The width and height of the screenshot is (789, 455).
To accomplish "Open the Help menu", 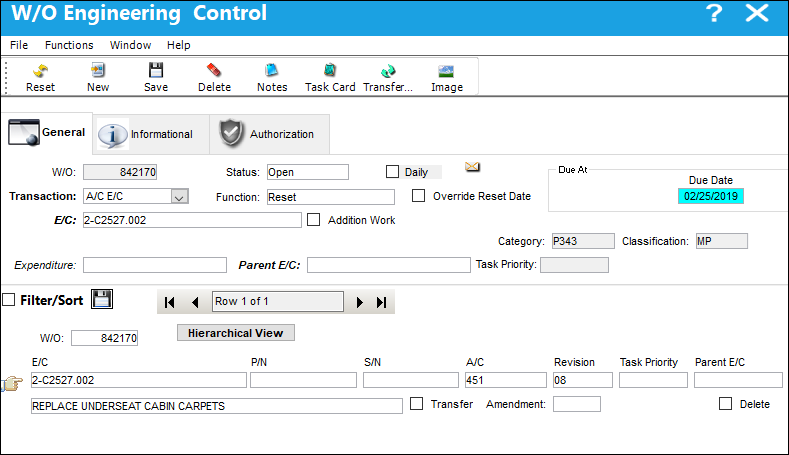I will click(x=179, y=45).
